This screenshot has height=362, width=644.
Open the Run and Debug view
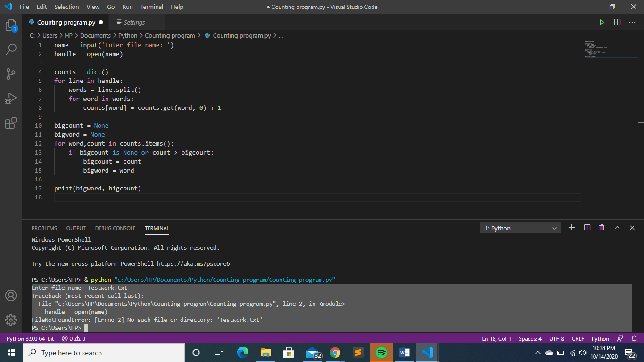pyautogui.click(x=11, y=98)
